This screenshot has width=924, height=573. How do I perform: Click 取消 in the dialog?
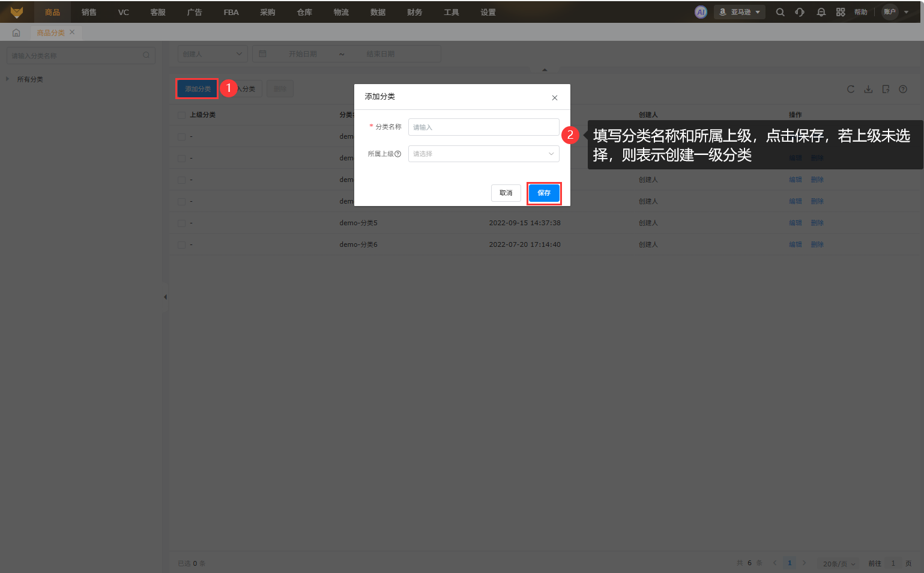coord(506,193)
